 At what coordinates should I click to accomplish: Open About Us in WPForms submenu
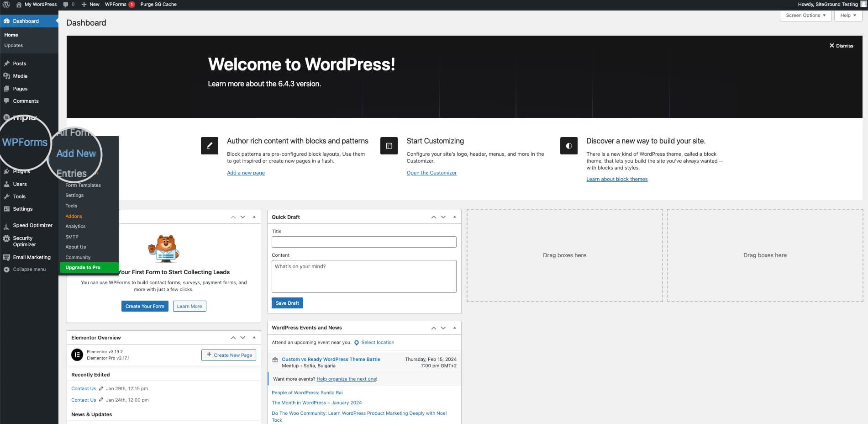(x=75, y=247)
